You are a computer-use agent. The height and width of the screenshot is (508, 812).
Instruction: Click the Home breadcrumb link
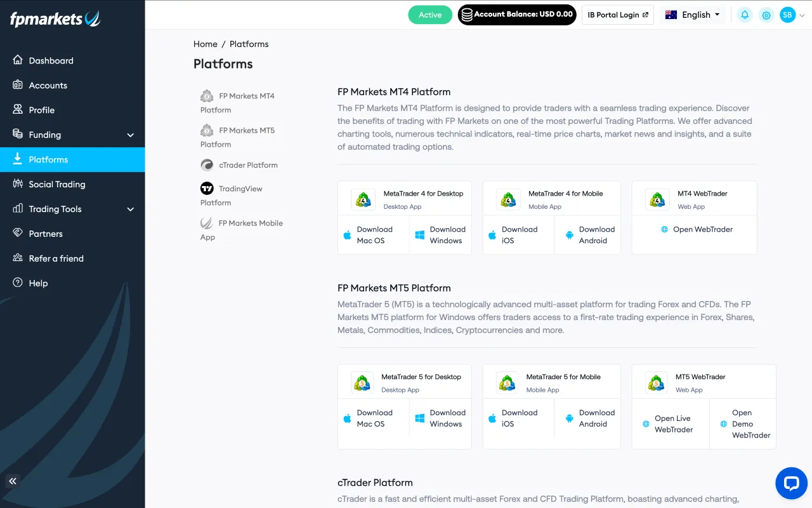pos(206,44)
